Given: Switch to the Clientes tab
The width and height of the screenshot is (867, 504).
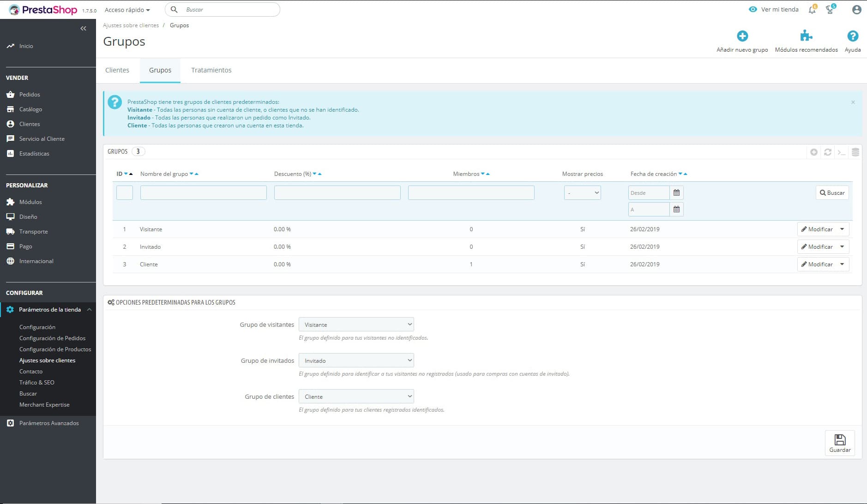Looking at the screenshot, I should (x=117, y=70).
